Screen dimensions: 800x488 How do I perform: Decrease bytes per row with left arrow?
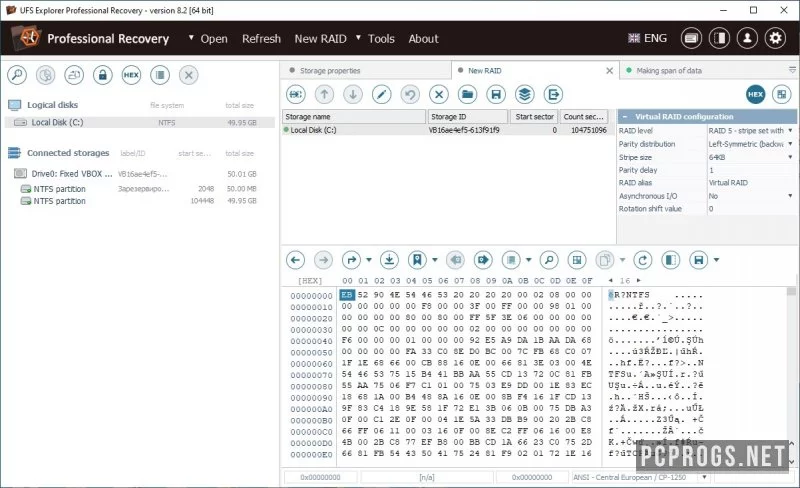611,280
